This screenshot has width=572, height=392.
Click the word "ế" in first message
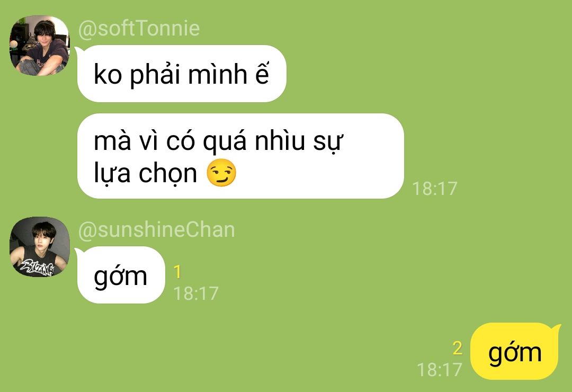click(262, 74)
